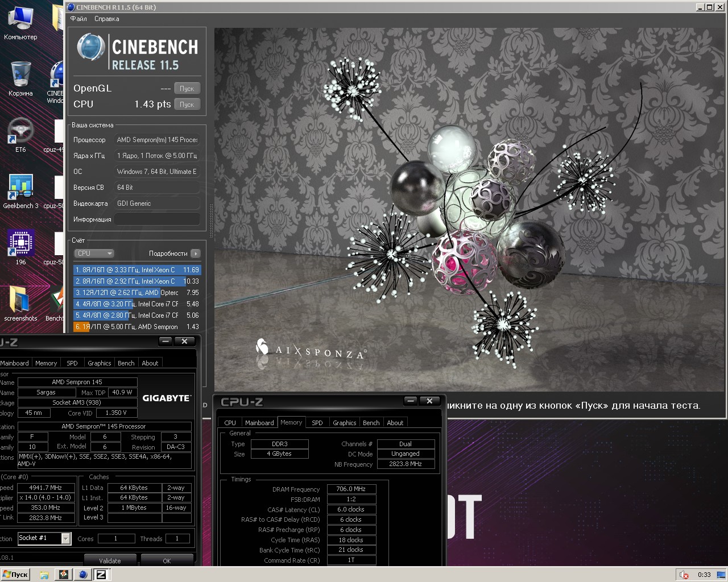The height and width of the screenshot is (582, 728).
Task: Click the DDR3 memory type field
Action: pos(280,444)
